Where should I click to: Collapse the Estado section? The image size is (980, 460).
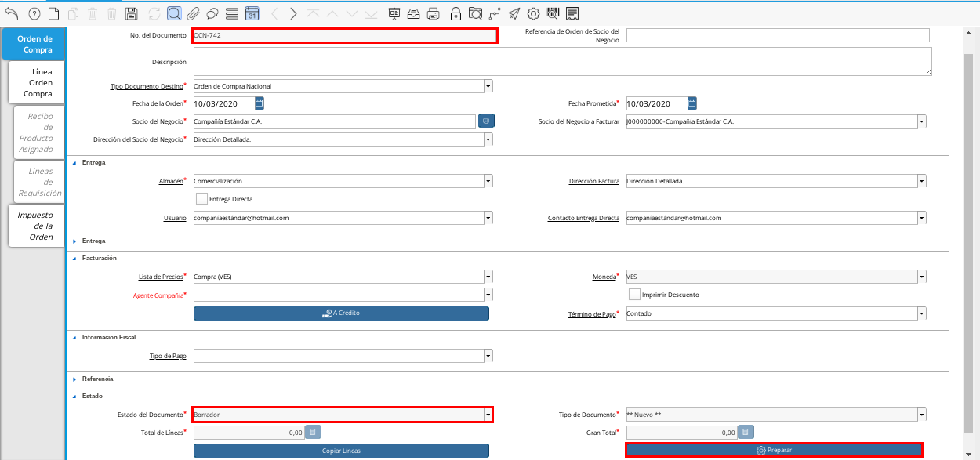pyautogui.click(x=74, y=396)
